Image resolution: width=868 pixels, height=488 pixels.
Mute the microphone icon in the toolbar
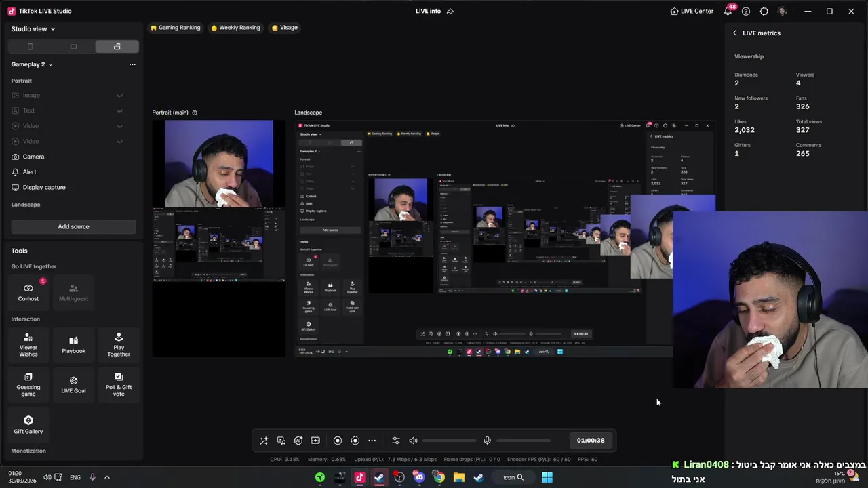(487, 441)
